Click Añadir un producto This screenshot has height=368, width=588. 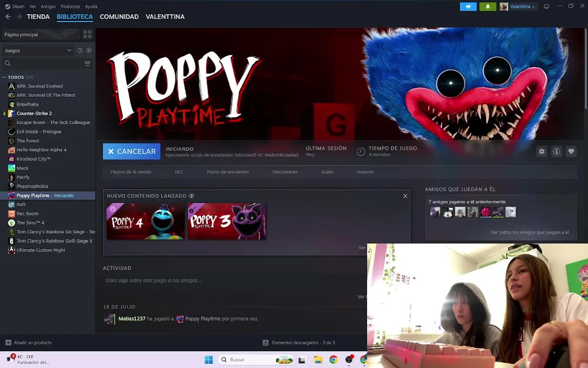pyautogui.click(x=33, y=342)
